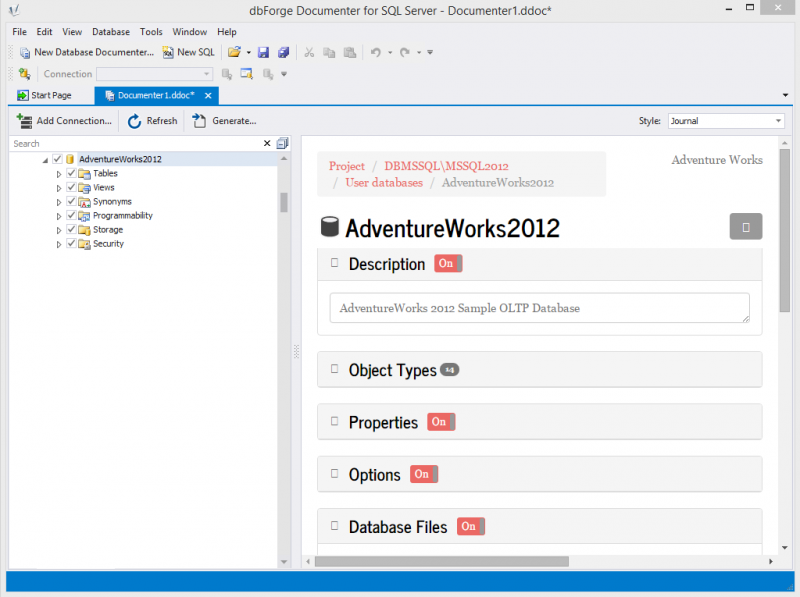
Task: Click the Add Connection server icon
Action: [24, 121]
